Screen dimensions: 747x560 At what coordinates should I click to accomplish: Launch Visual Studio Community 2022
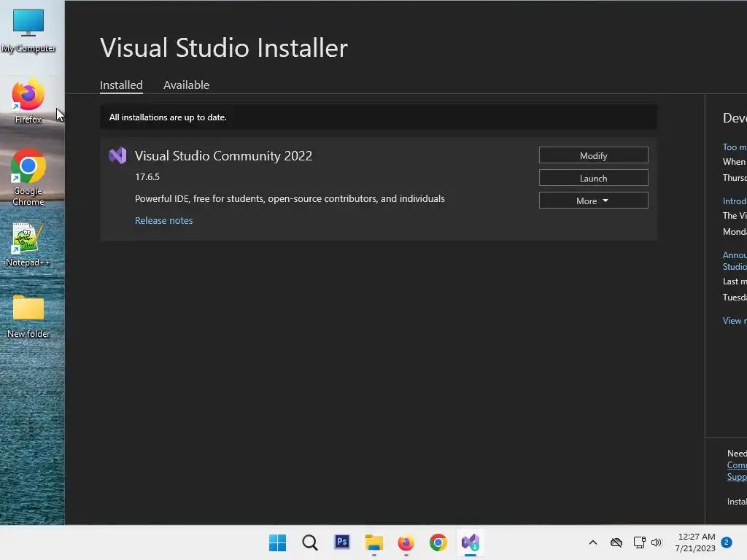point(593,178)
